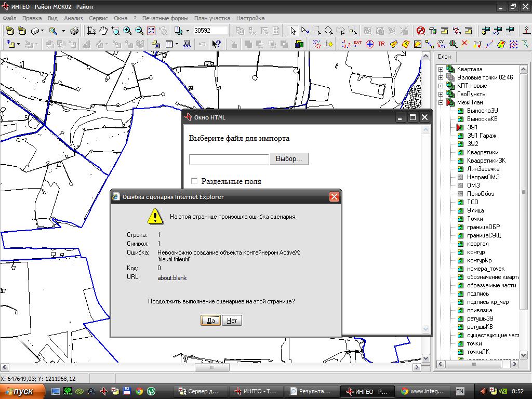Click the import file path field
532x399 pixels.
coord(229,159)
